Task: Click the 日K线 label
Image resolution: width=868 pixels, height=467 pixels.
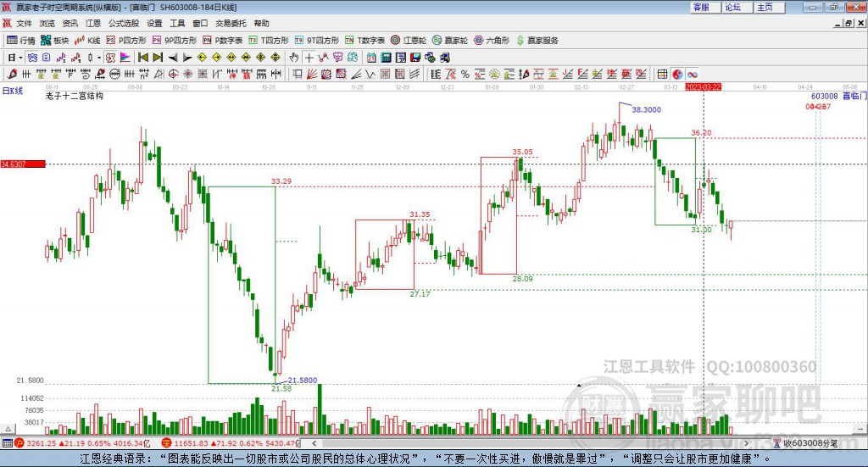Action: point(13,91)
